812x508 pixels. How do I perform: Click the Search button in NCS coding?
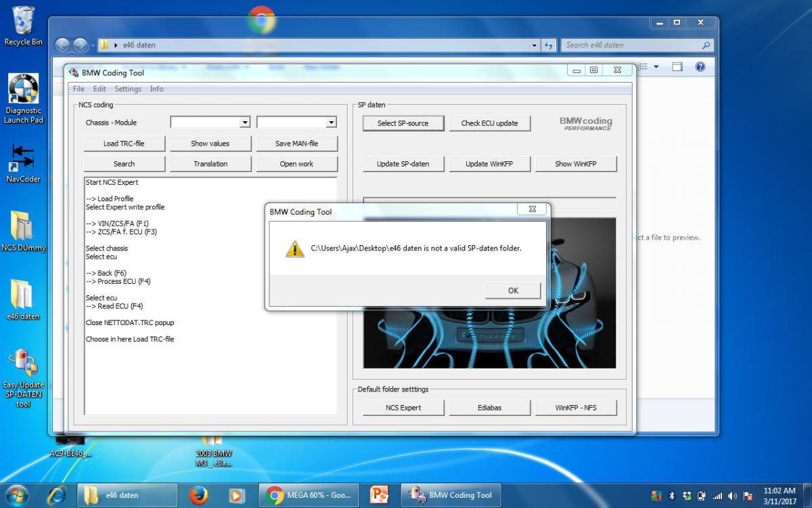[x=125, y=164]
